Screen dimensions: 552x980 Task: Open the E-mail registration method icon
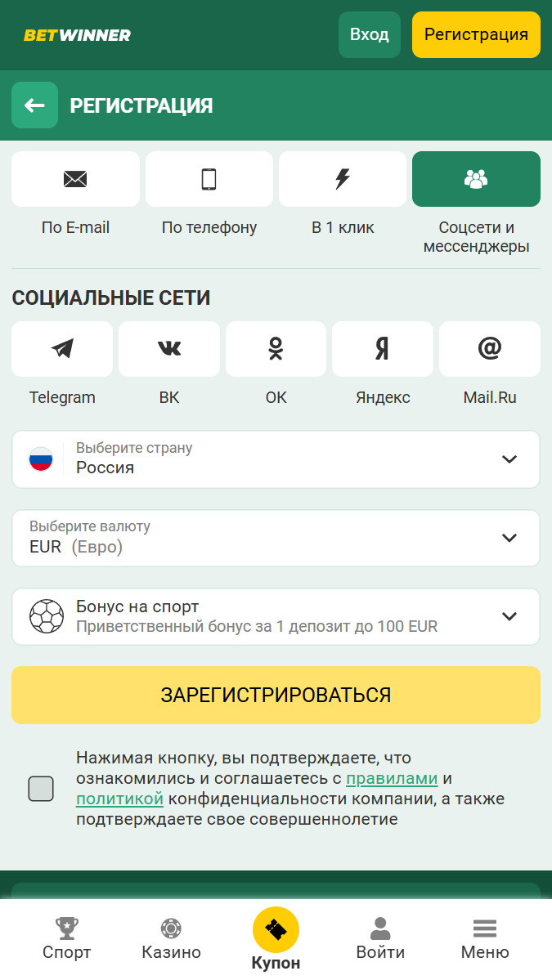75,179
